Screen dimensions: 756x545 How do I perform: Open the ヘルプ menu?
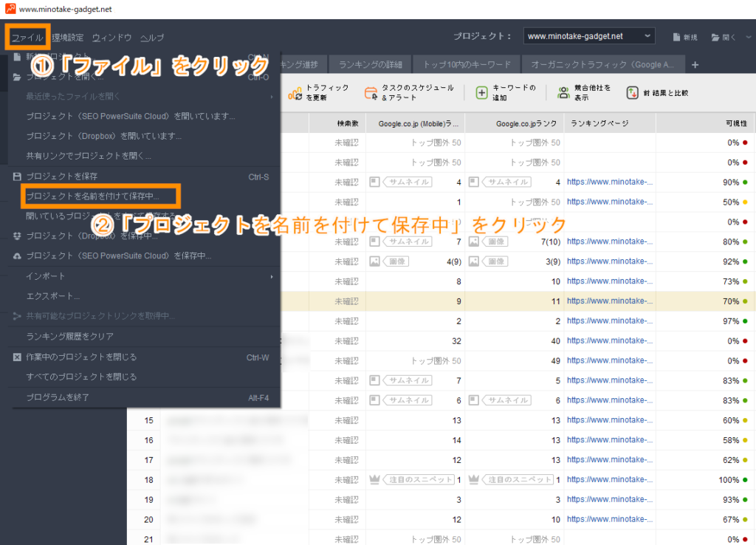pos(152,38)
